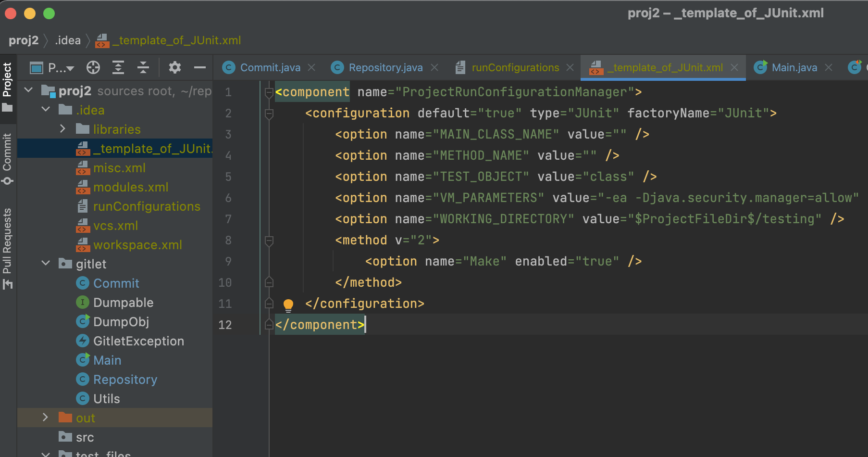868x457 pixels.
Task: Click the Select Opened File crosshair icon
Action: tap(93, 68)
